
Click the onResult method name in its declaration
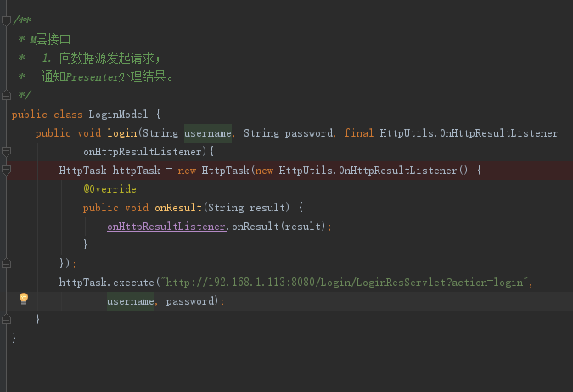coord(178,208)
